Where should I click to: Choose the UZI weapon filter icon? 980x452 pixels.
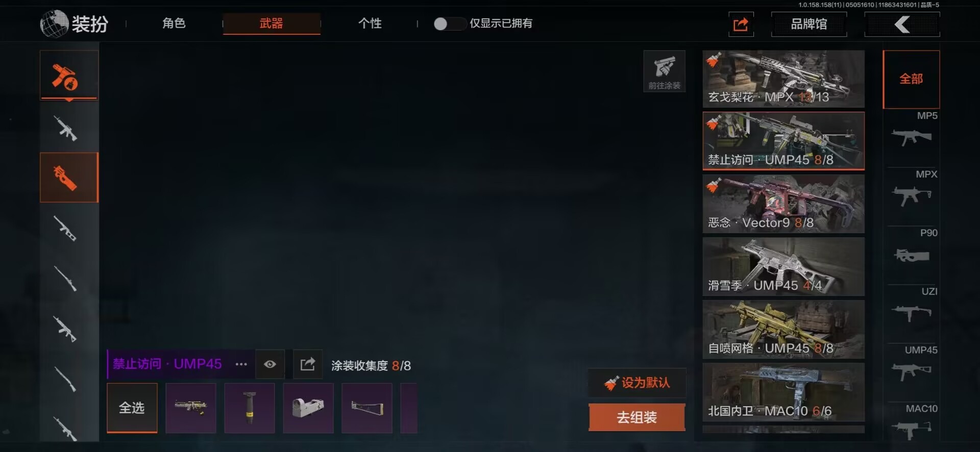coord(912,313)
